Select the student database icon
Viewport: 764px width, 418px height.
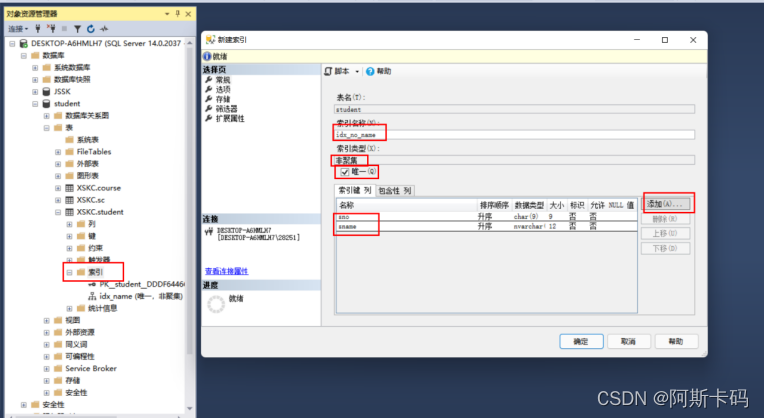(46, 104)
